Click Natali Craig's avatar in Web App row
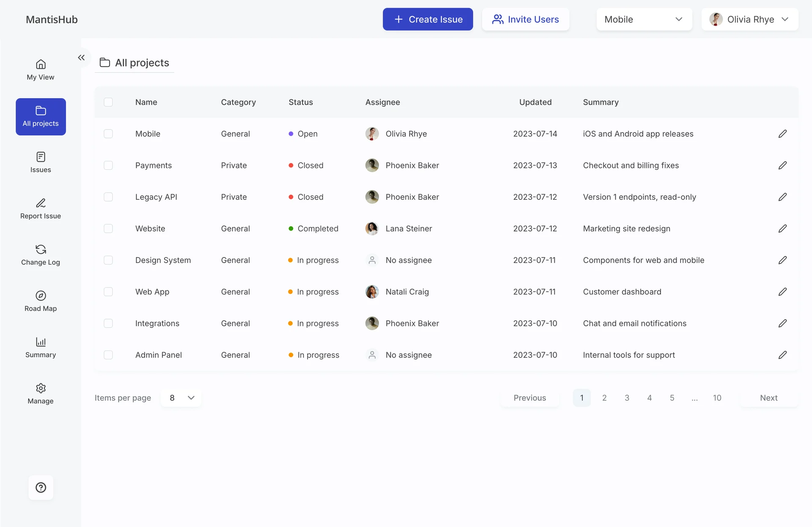The height and width of the screenshot is (527, 812). click(x=372, y=292)
